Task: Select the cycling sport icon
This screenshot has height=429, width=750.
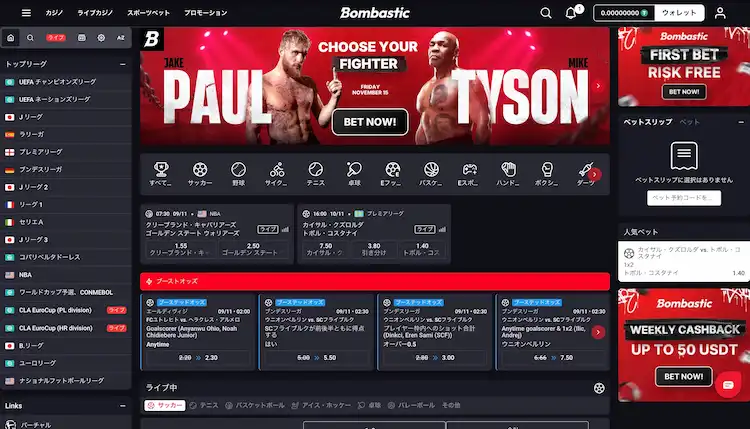Action: click(276, 174)
